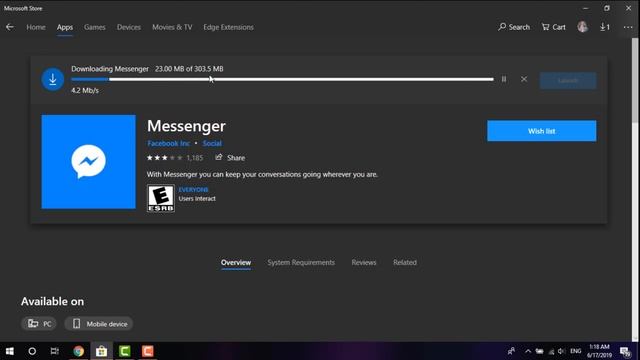This screenshot has width=640, height=360.
Task: Click the Messenger app title
Action: (x=186, y=126)
